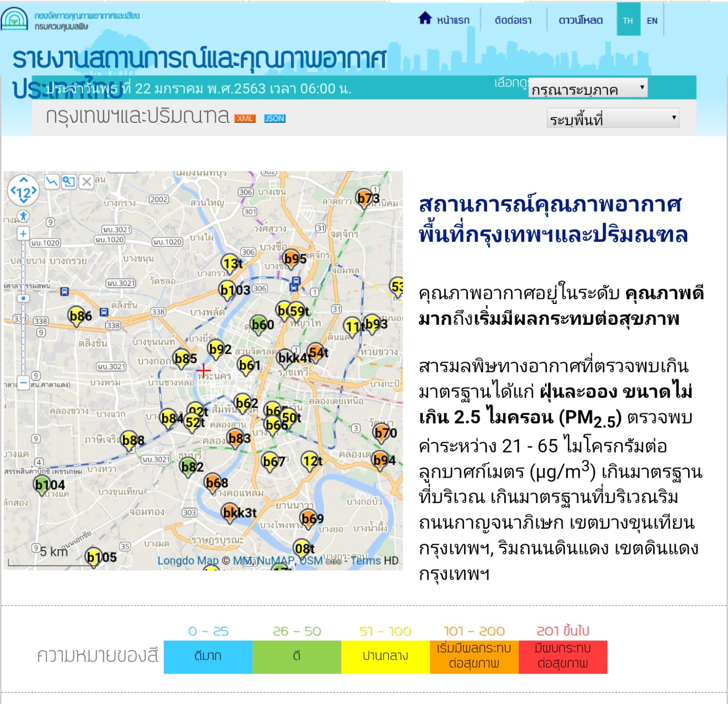Pan the map down with arrow
Image resolution: width=728 pixels, height=704 pixels.
(x=23, y=201)
